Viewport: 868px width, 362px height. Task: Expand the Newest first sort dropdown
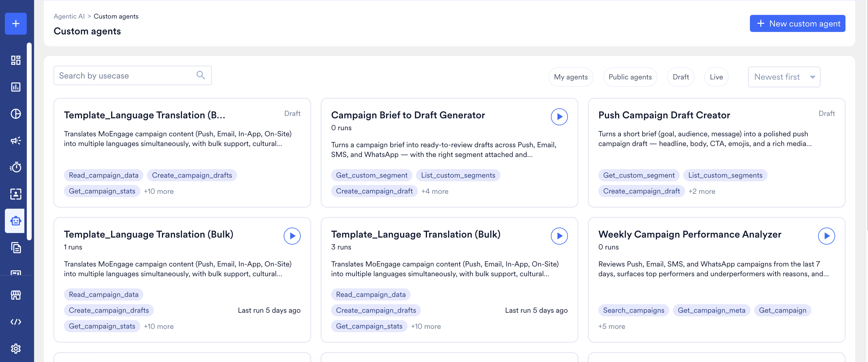coord(784,77)
